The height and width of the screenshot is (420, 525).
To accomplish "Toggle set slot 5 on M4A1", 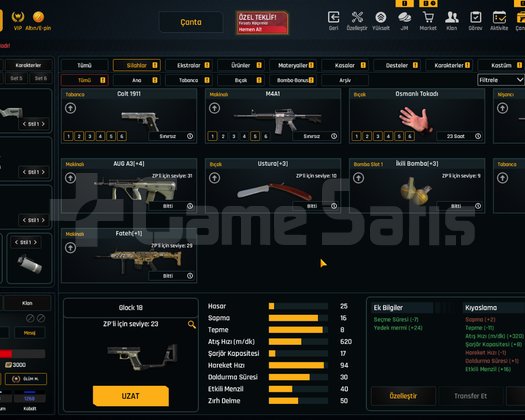I will (x=255, y=136).
